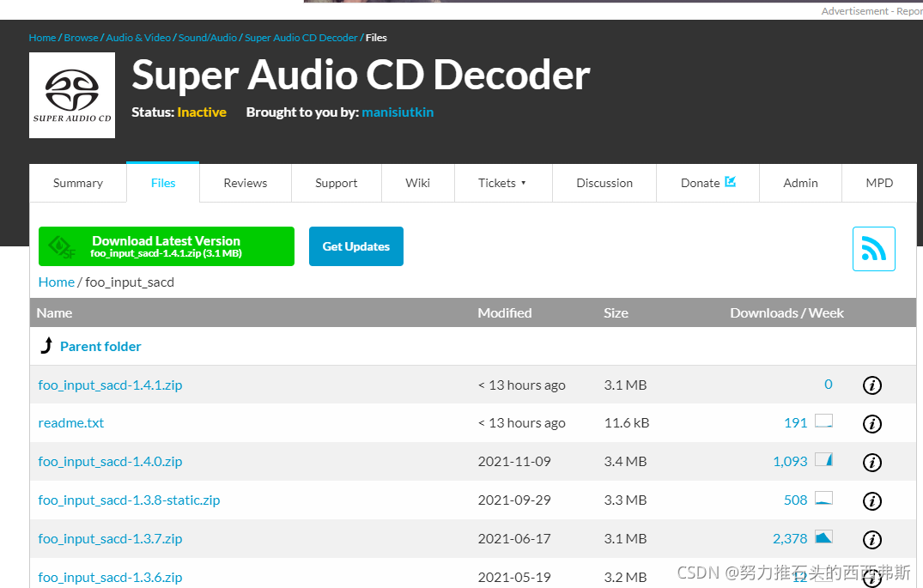Switch to the Summary tab
Screen dimensions: 923x588
(77, 183)
